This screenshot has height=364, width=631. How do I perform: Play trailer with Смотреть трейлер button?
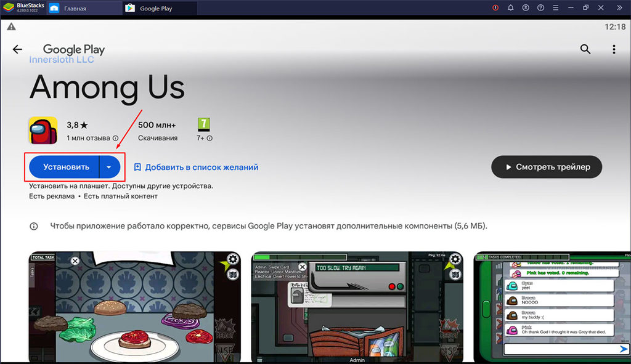547,167
